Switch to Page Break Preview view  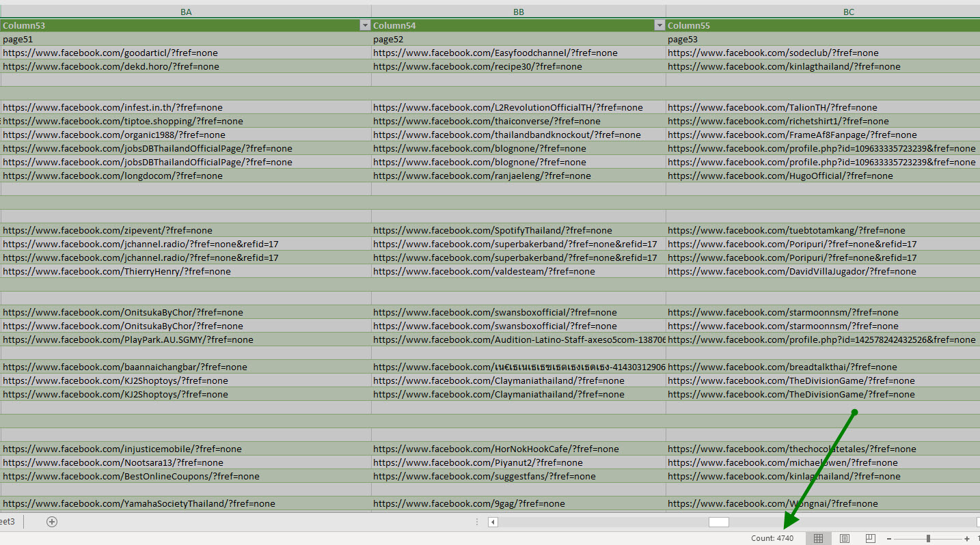coord(870,538)
